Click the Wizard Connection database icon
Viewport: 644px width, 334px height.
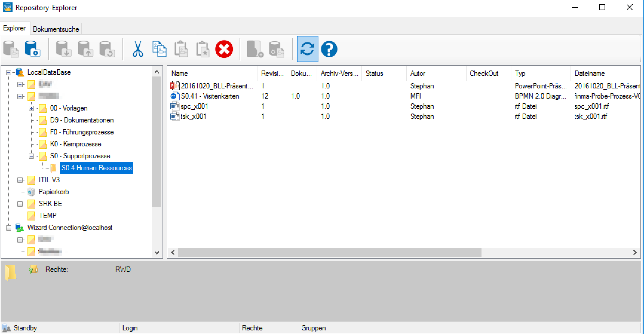pos(20,228)
